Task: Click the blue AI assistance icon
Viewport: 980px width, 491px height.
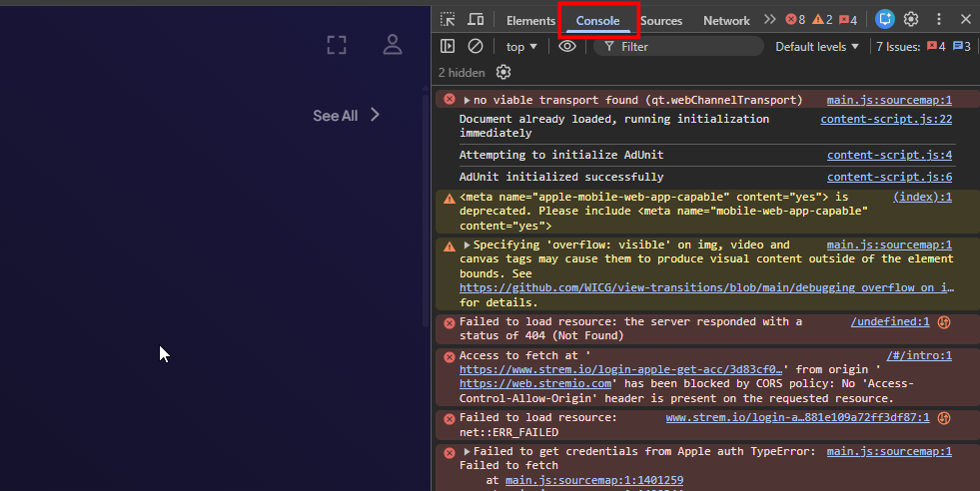Action: pyautogui.click(x=885, y=20)
